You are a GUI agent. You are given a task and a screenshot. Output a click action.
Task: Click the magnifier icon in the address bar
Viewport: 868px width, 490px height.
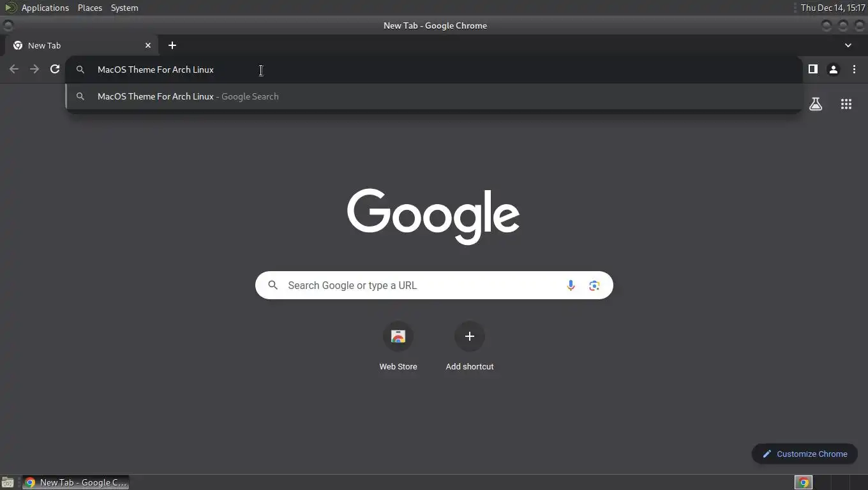pos(80,70)
